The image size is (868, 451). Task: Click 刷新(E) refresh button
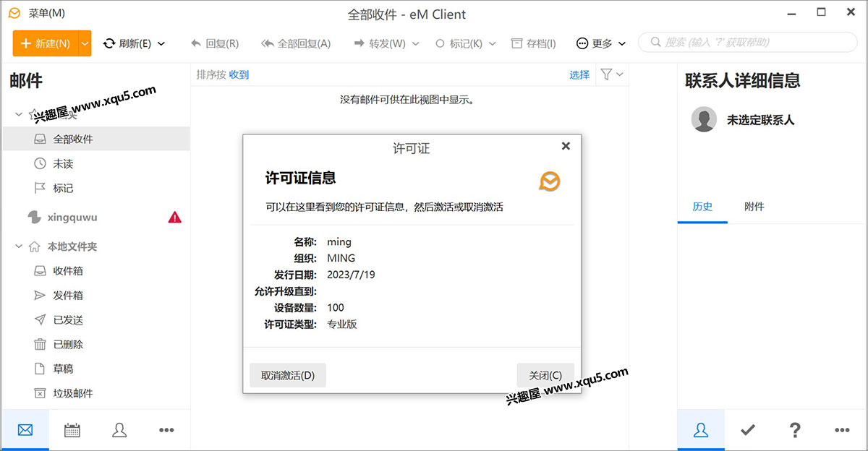click(x=127, y=43)
